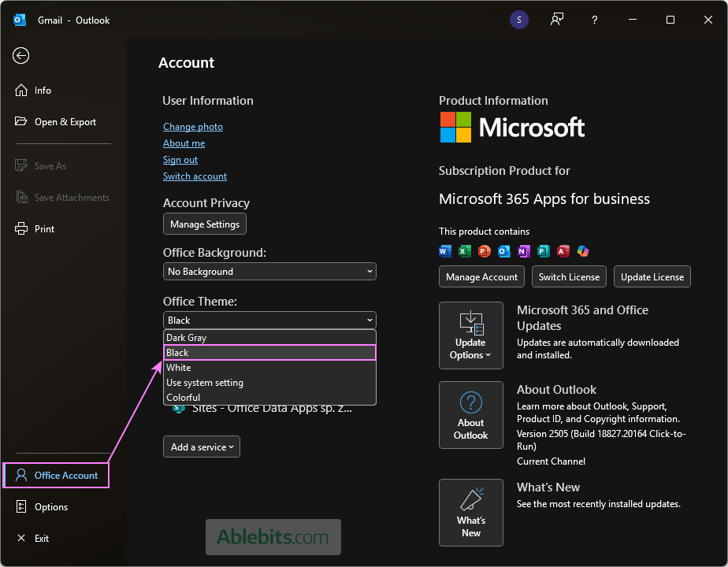Click the back arrow icon
This screenshot has height=567, width=728.
(21, 56)
